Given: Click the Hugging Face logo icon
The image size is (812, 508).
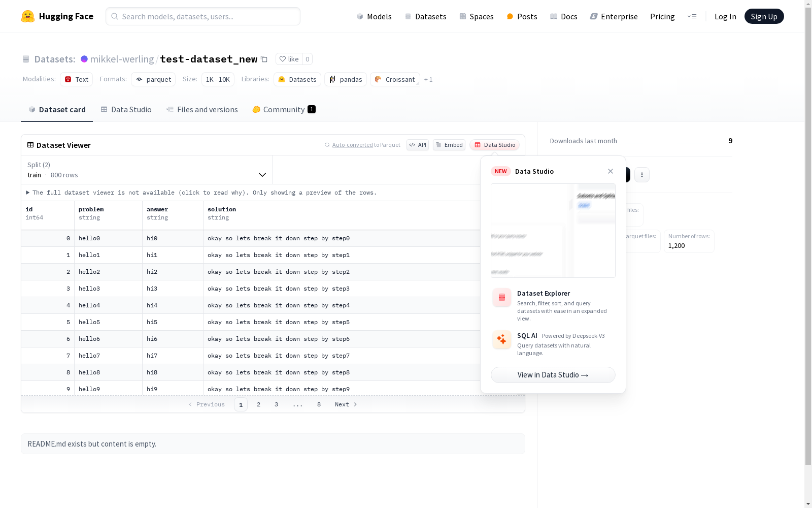Looking at the screenshot, I should click(x=28, y=16).
